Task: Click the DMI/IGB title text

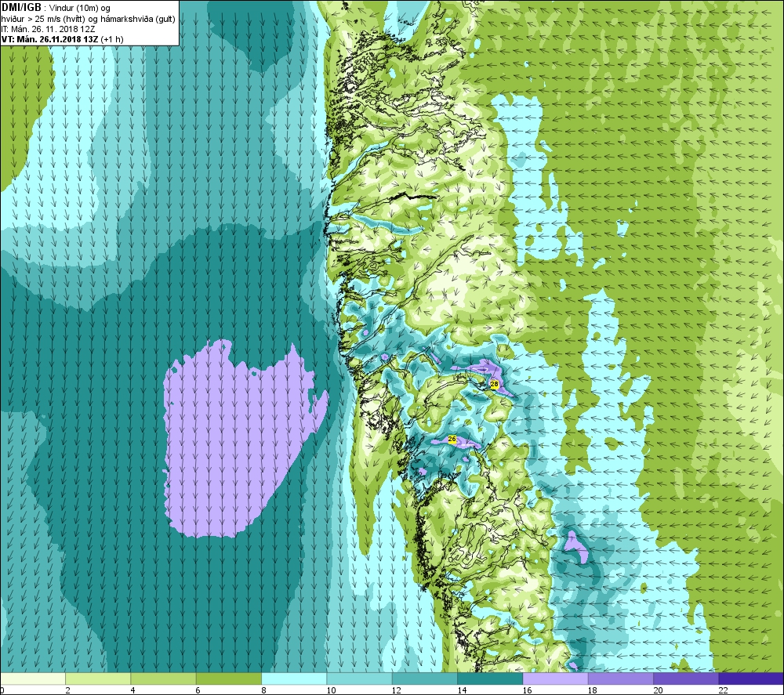Action: [x=21, y=8]
